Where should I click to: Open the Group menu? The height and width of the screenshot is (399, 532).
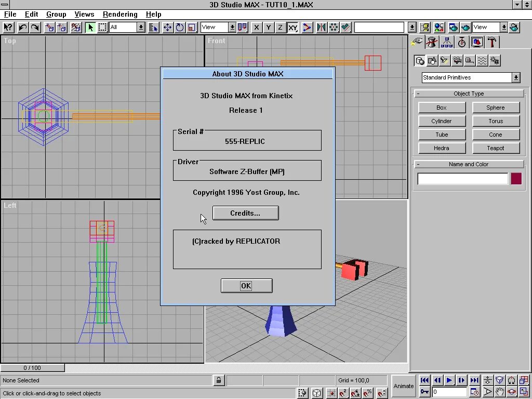coord(56,14)
